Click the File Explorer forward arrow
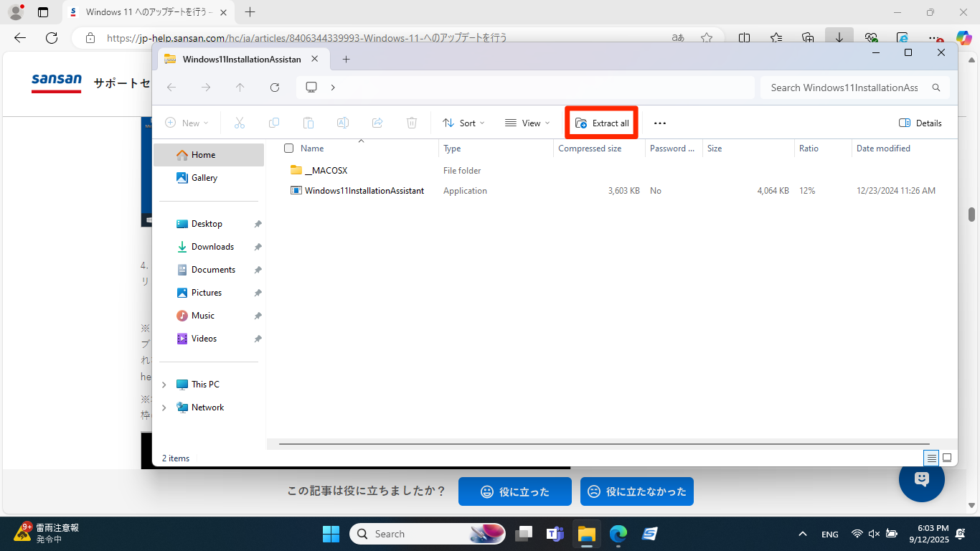 pos(206,88)
